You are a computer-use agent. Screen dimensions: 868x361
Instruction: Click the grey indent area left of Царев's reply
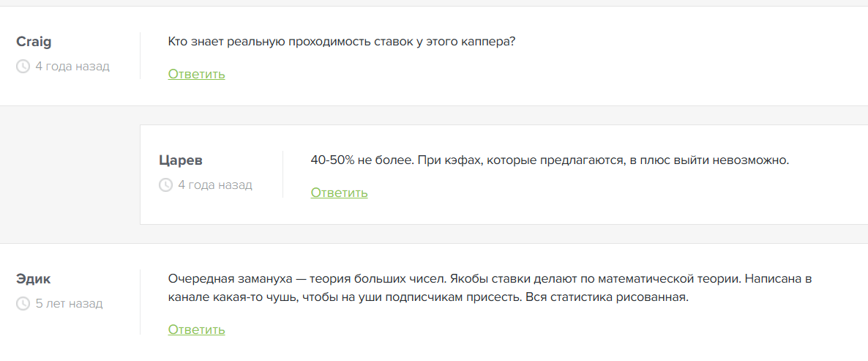tap(70, 174)
